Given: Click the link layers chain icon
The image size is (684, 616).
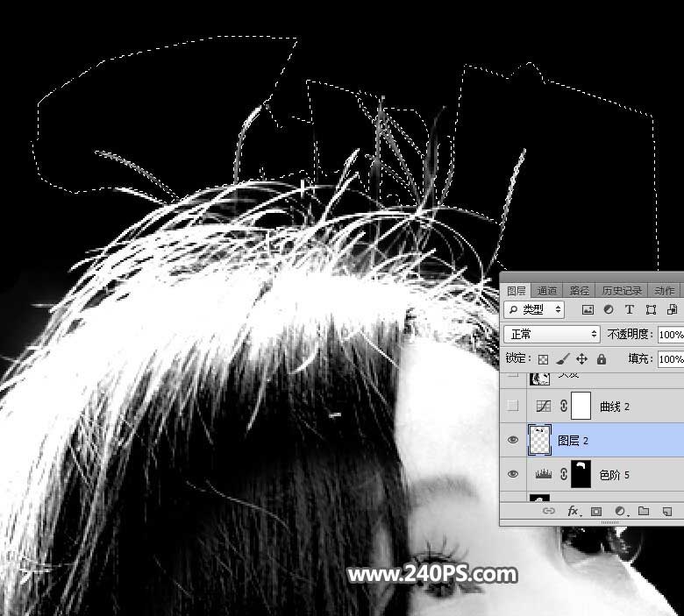Looking at the screenshot, I should (x=548, y=511).
